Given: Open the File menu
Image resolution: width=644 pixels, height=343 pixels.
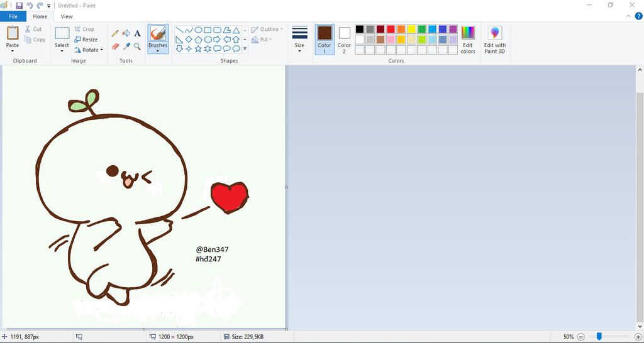Looking at the screenshot, I should pyautogui.click(x=13, y=16).
